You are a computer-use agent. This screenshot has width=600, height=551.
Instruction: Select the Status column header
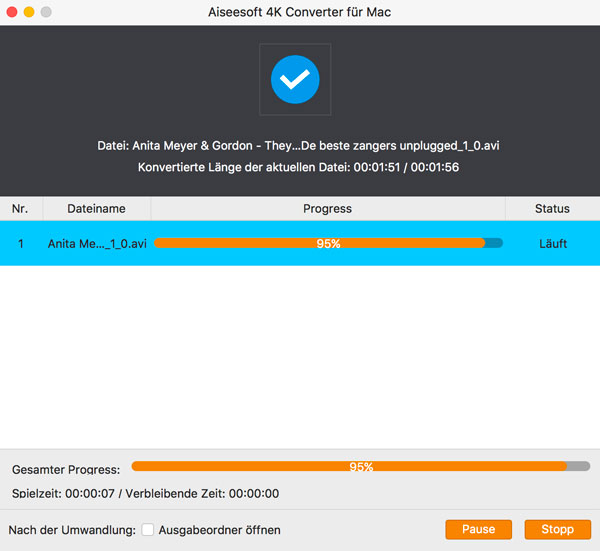pos(552,209)
